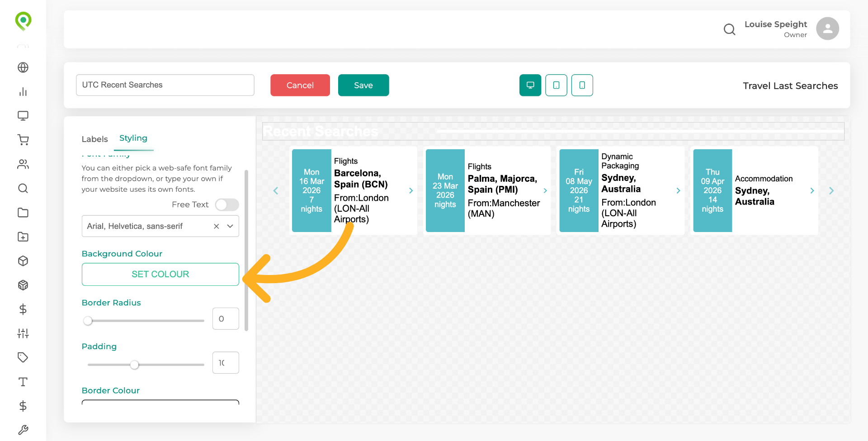
Task: Open the users icon in sidebar
Action: [23, 164]
